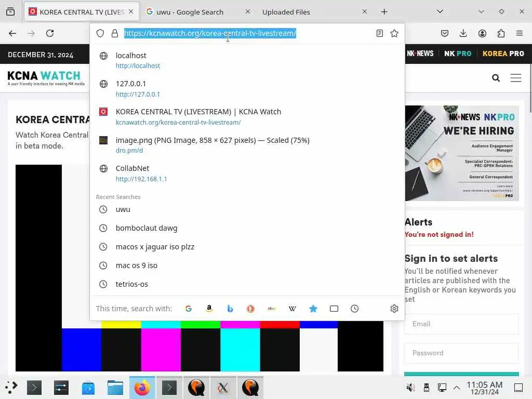The image size is (532, 399).
Task: Open the Downloads panel
Action: tap(463, 33)
